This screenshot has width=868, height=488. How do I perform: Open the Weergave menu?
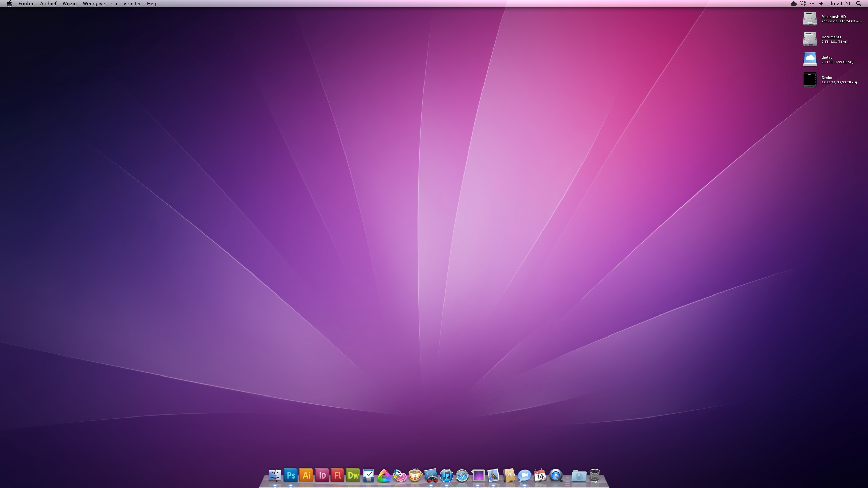point(94,4)
